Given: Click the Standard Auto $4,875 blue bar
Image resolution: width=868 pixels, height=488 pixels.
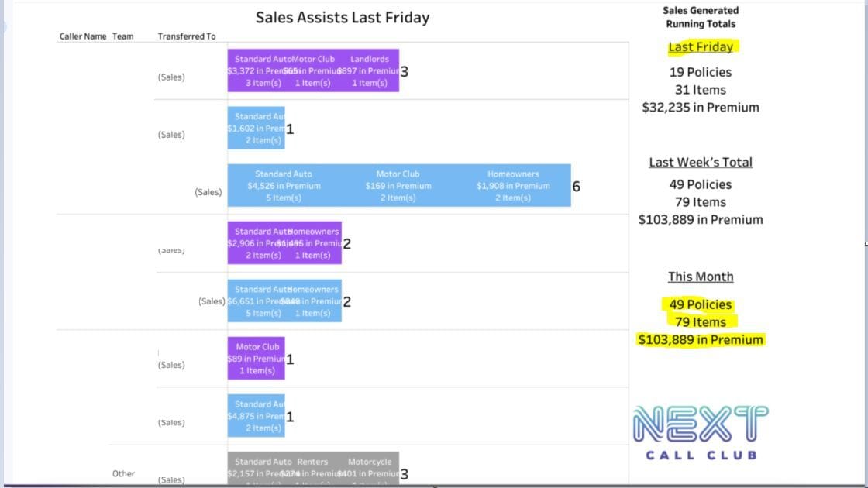Looking at the screenshot, I should tap(257, 415).
